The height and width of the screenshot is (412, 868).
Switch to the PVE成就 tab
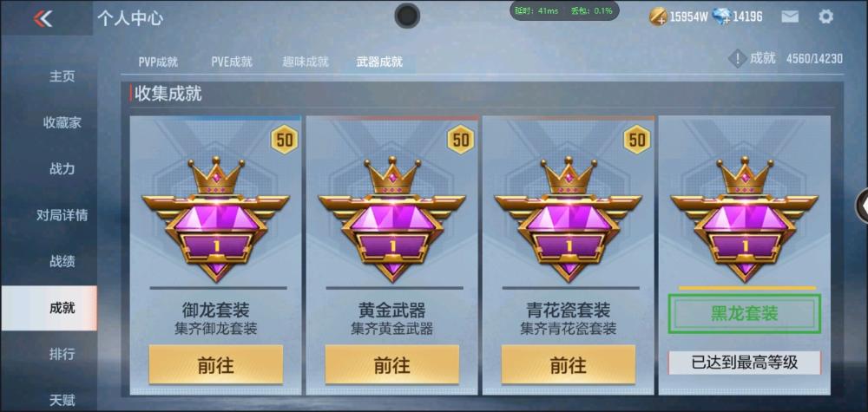(232, 62)
